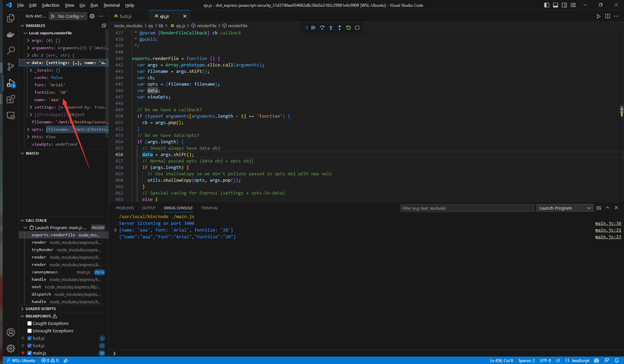
Task: Close the bottom panel
Action: (616, 208)
